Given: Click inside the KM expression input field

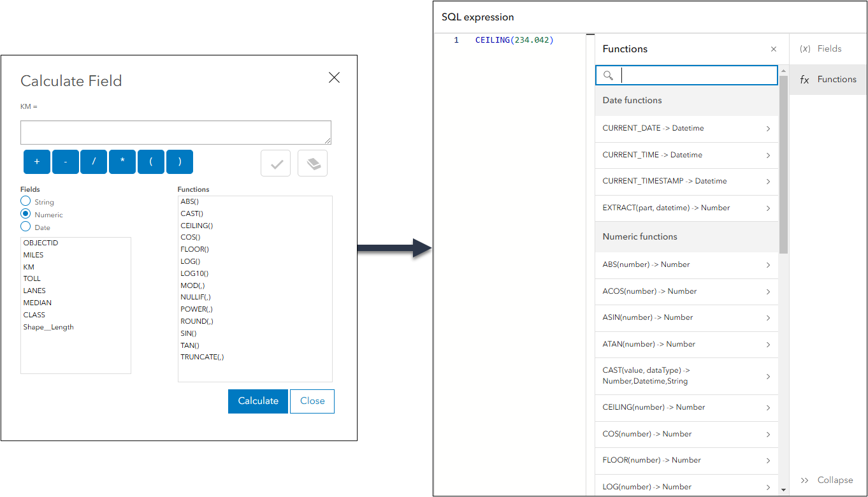Looking at the screenshot, I should pos(176,132).
